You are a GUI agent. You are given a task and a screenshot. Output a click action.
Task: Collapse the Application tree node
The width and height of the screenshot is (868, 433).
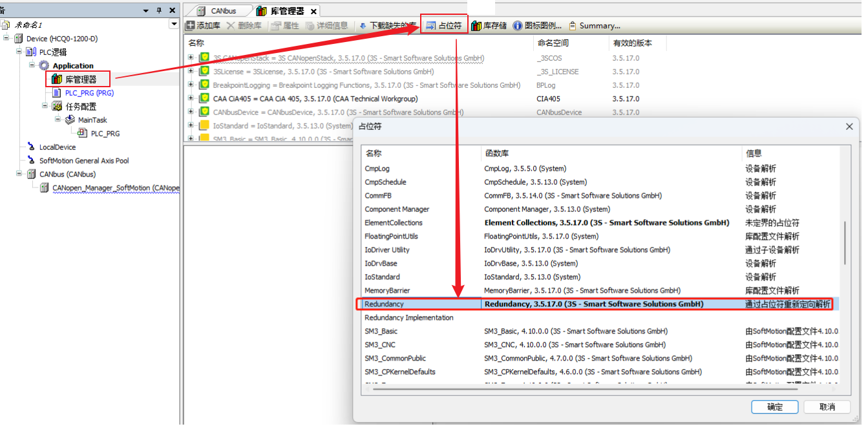pos(32,66)
